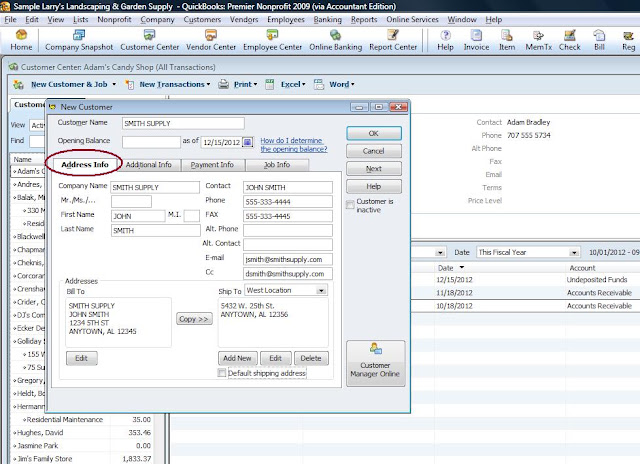Click the Cancel button

coord(373,151)
